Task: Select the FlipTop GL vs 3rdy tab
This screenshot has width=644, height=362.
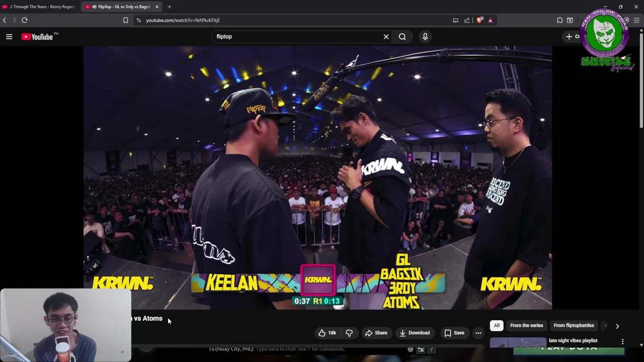Action: [121, 7]
